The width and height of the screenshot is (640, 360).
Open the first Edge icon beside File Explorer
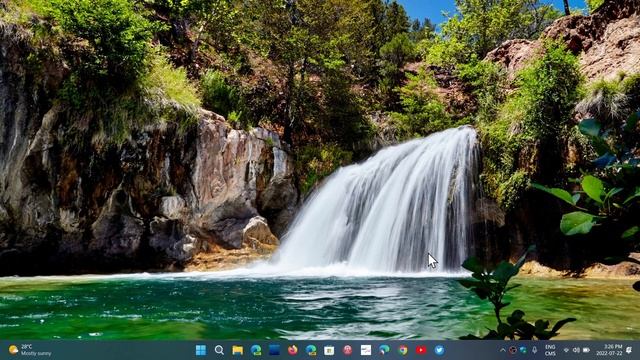(x=256, y=350)
